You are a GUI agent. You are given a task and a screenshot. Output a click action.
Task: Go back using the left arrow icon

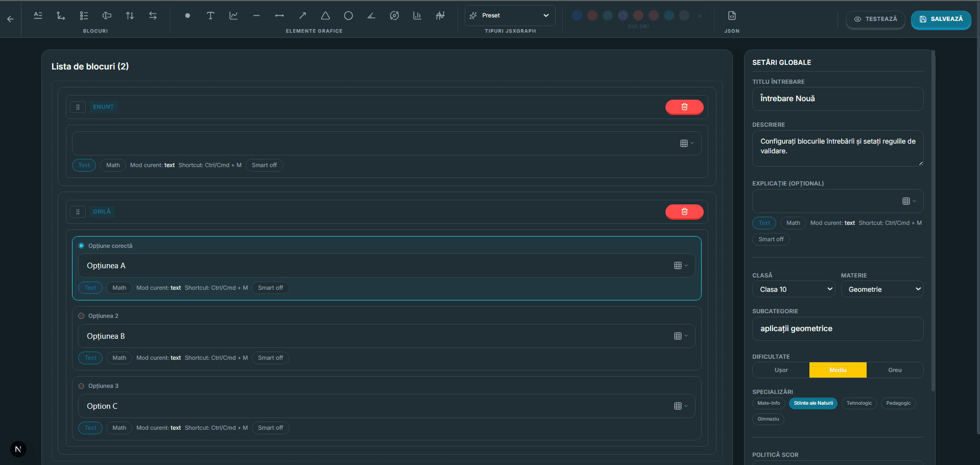tap(10, 19)
